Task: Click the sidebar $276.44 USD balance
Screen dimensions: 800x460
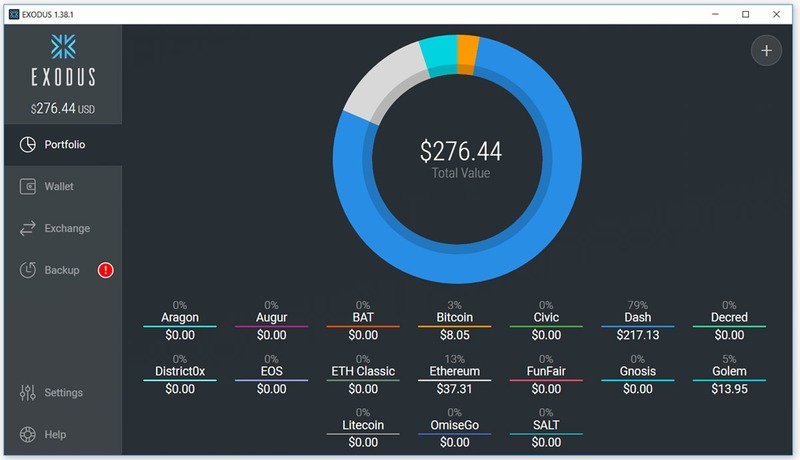Action: [x=63, y=108]
